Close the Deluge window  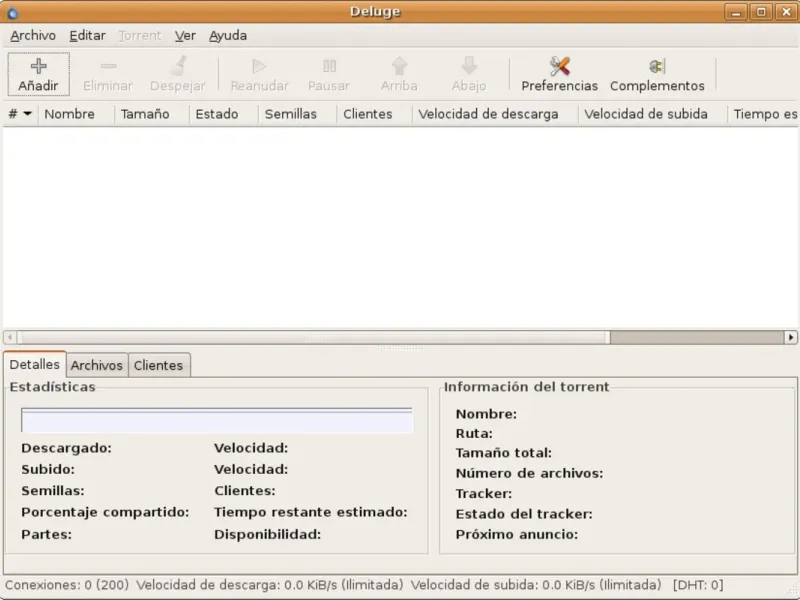pyautogui.click(x=786, y=12)
